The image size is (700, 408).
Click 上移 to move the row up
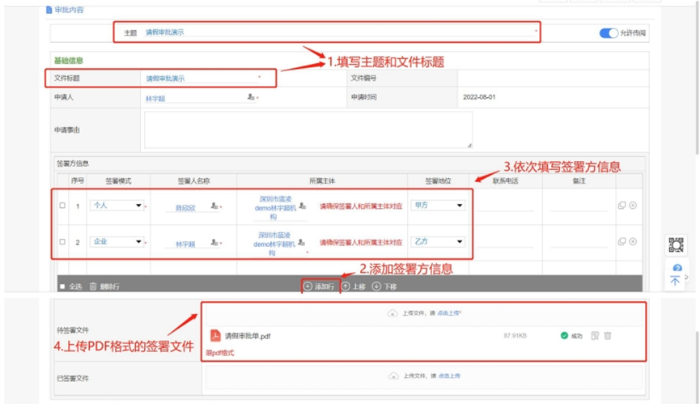(x=351, y=286)
